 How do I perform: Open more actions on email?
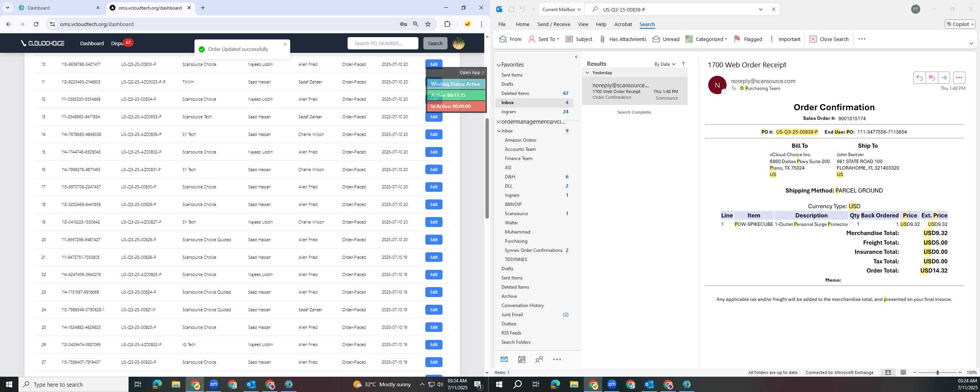959,78
